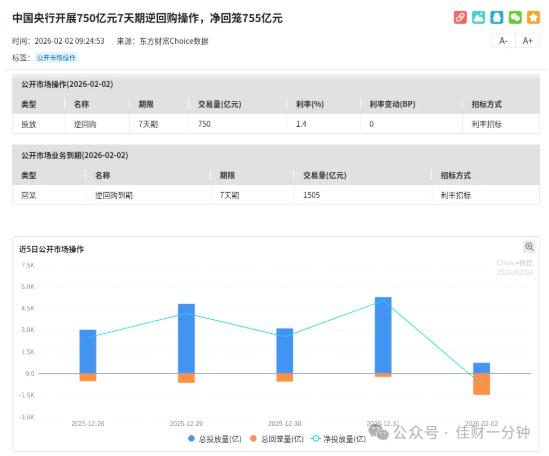This screenshot has width=549, height=456.
Task: Click the article headline text
Action: pos(147,18)
